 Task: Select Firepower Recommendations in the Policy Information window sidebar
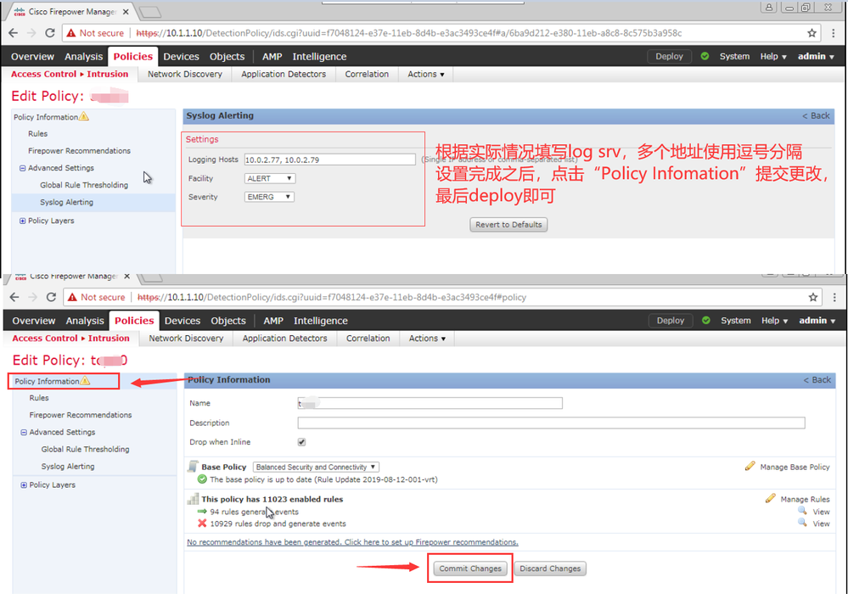click(81, 415)
